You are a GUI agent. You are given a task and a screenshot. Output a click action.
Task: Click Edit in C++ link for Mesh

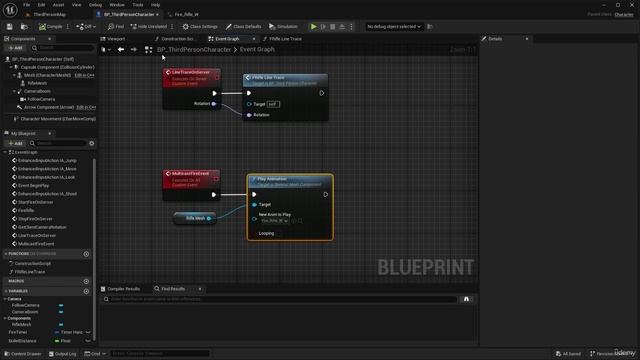tap(84, 75)
